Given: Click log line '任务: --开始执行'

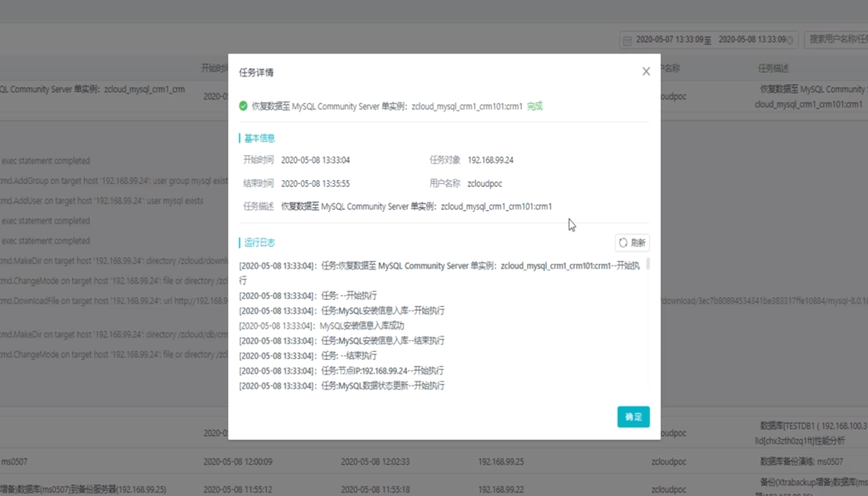Looking at the screenshot, I should tap(308, 296).
